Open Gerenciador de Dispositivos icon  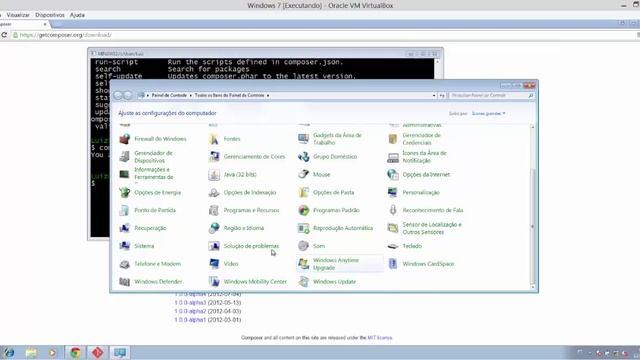[124, 157]
